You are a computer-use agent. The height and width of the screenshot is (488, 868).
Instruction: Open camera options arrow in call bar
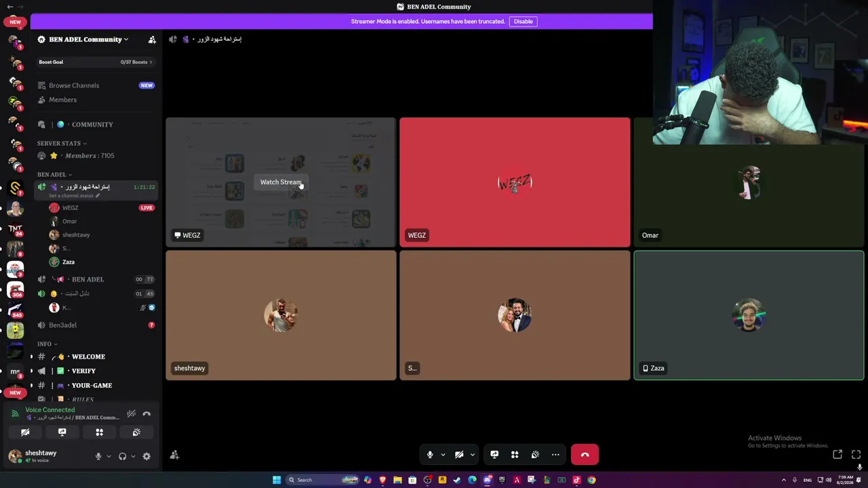coord(473,455)
